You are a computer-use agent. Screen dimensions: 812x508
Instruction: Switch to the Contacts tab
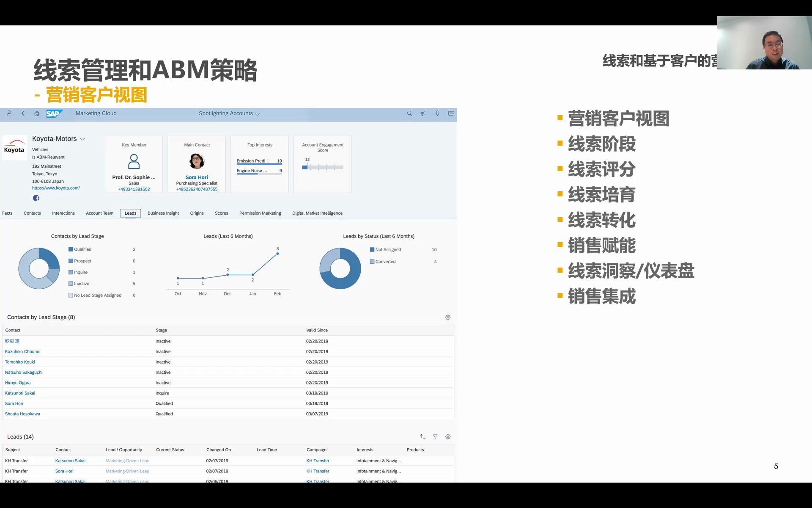32,213
